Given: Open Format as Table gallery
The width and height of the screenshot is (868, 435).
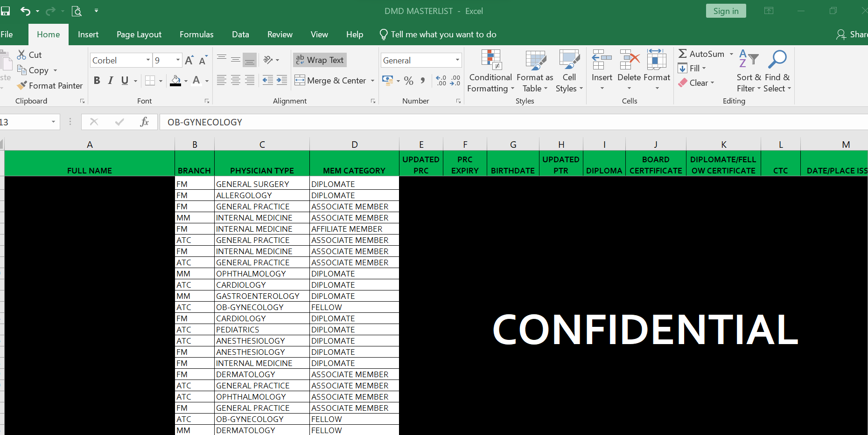Looking at the screenshot, I should (x=535, y=71).
